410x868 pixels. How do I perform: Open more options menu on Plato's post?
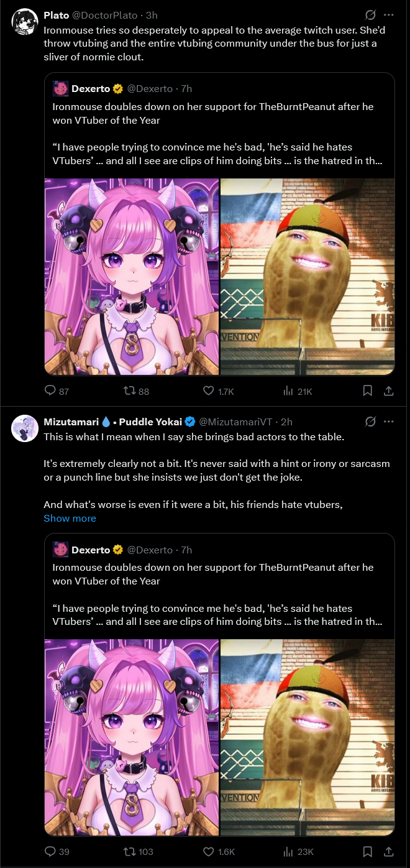(x=389, y=14)
